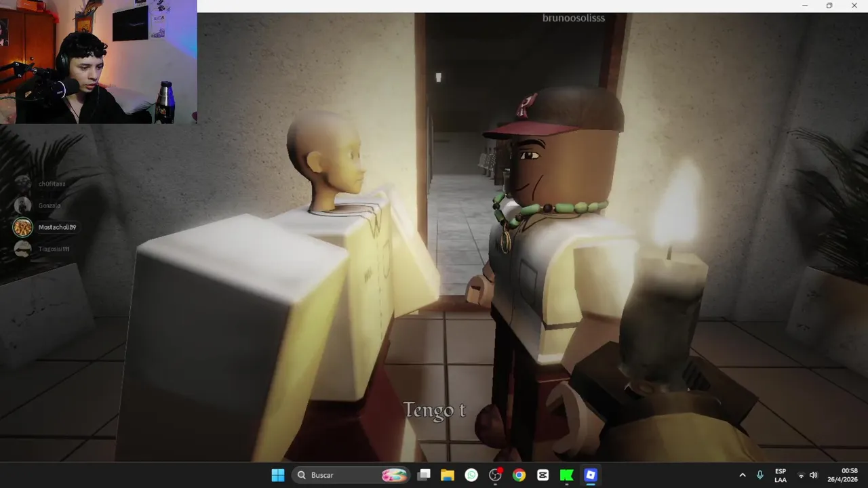
Task: Open the Windows Start menu
Action: pos(278,475)
